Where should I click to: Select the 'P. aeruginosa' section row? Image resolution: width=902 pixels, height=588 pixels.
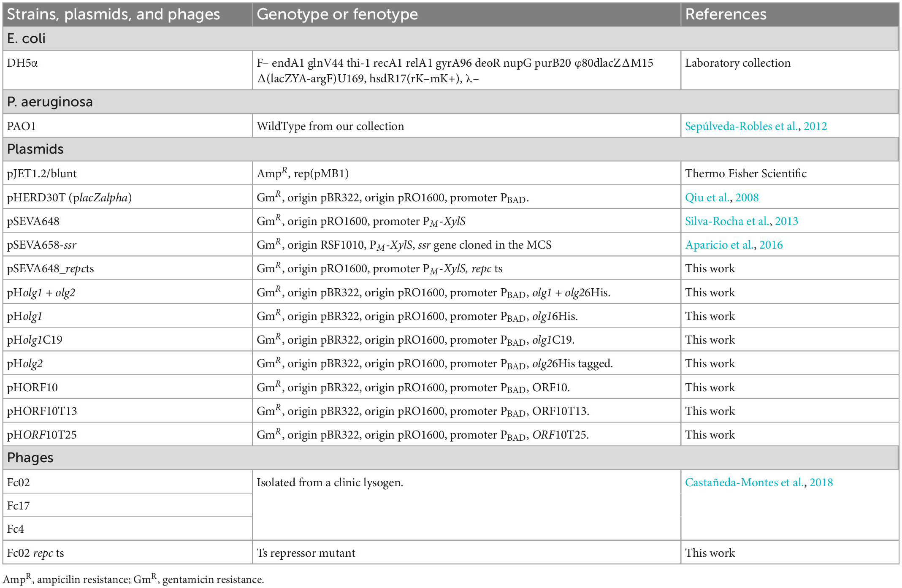(x=450, y=102)
